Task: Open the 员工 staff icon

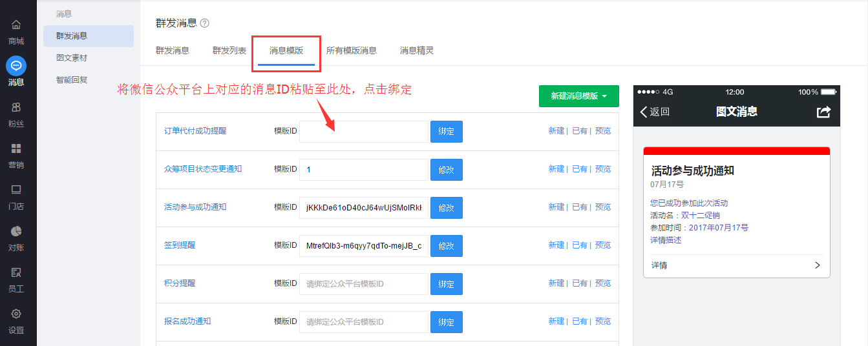Action: [x=16, y=272]
